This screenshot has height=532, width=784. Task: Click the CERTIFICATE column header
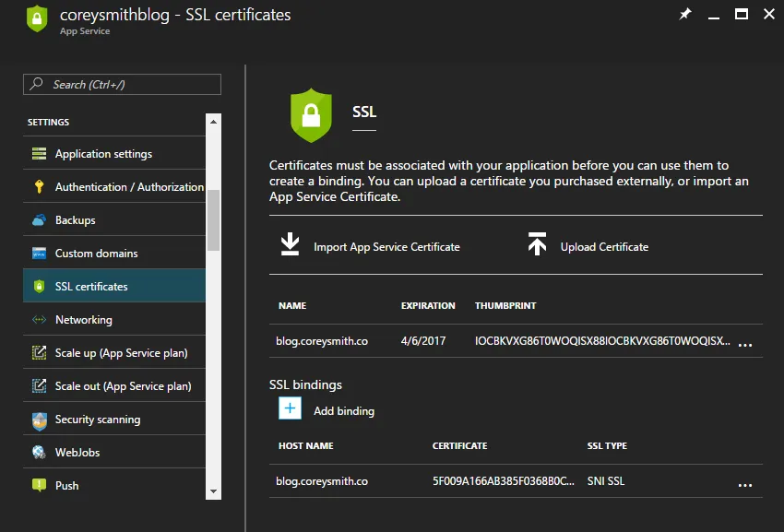point(459,445)
